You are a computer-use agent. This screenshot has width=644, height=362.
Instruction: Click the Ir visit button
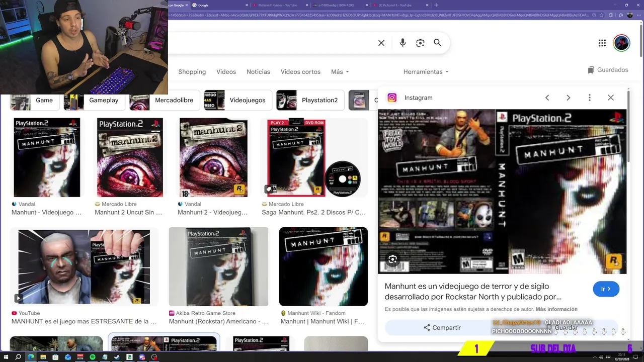click(606, 289)
